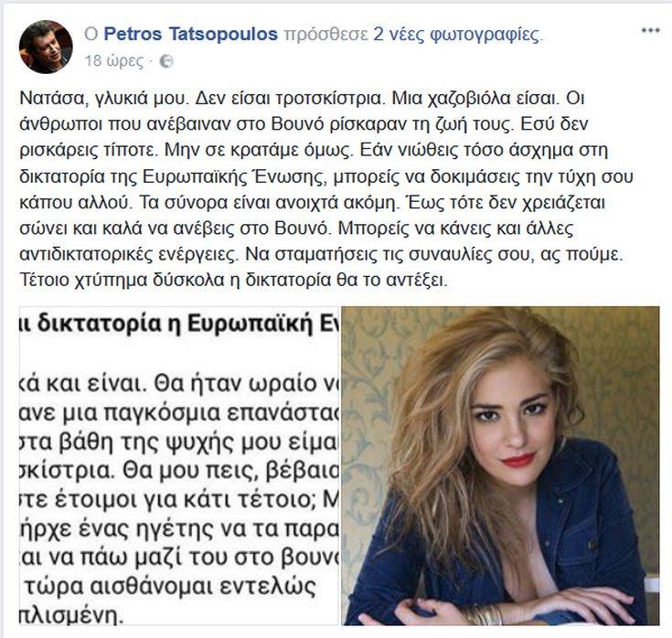Click the globe public privacy icon
Screen dimensions: 672x638
tap(166, 62)
